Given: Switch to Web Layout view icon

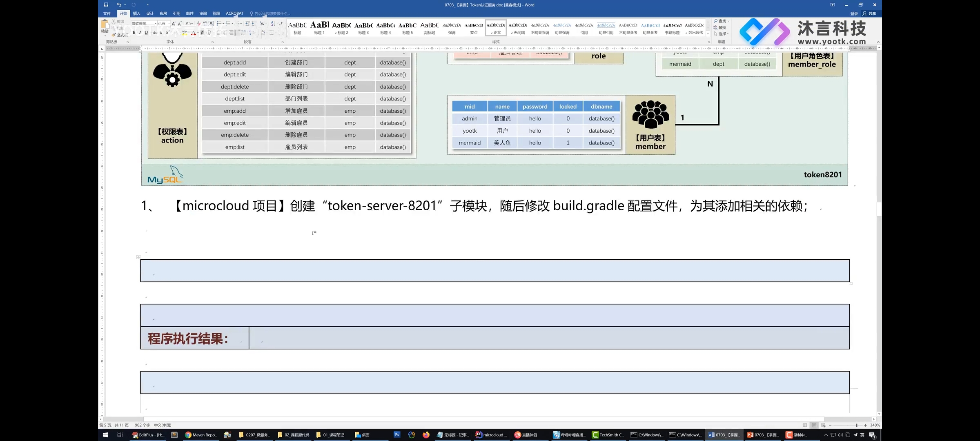Looking at the screenshot, I should point(823,425).
